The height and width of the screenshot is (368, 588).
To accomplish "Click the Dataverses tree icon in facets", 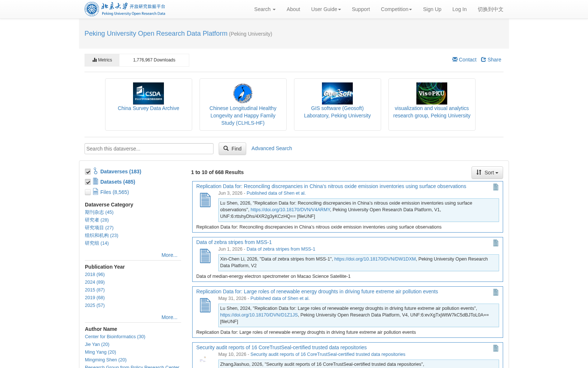I will pos(96,171).
